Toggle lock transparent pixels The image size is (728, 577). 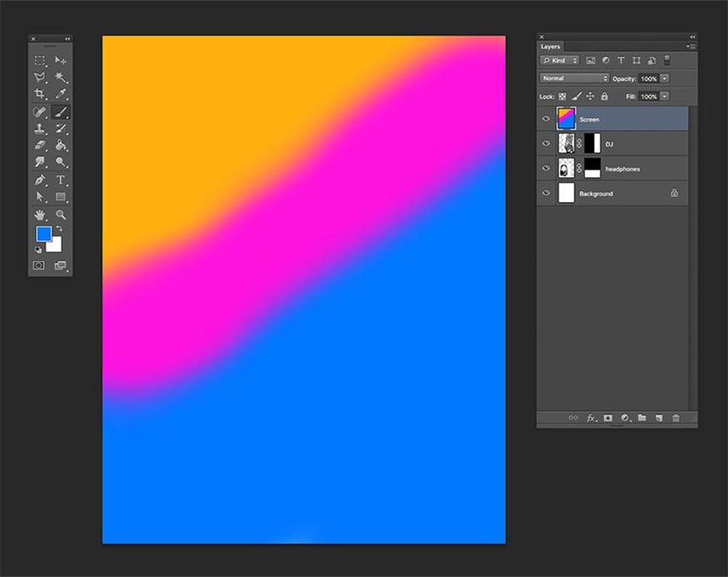(x=562, y=96)
